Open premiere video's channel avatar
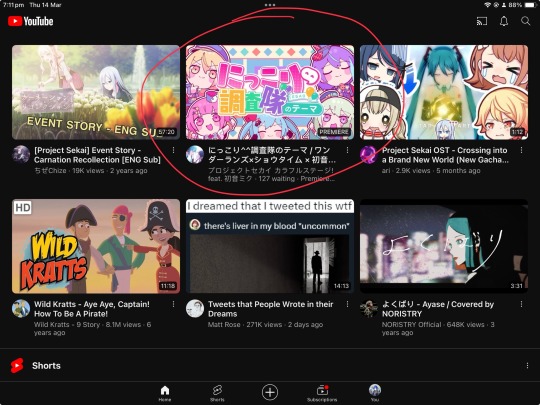The width and height of the screenshot is (540, 405). pos(195,154)
